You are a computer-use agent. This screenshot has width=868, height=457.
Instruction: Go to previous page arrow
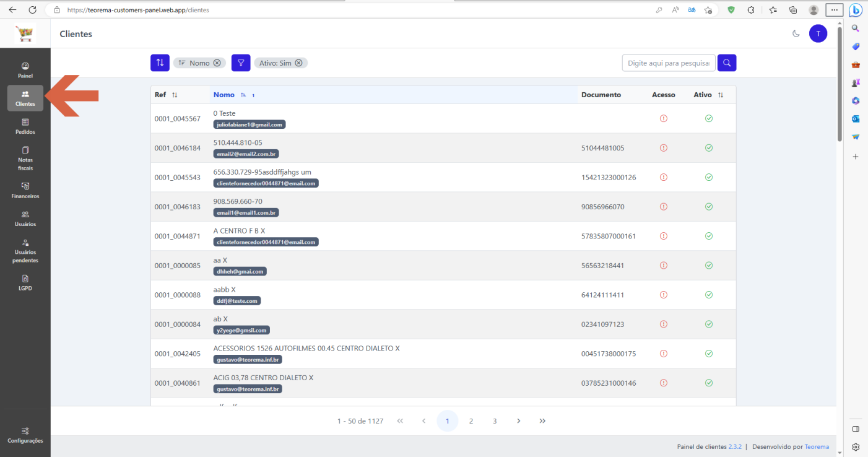[424, 421]
